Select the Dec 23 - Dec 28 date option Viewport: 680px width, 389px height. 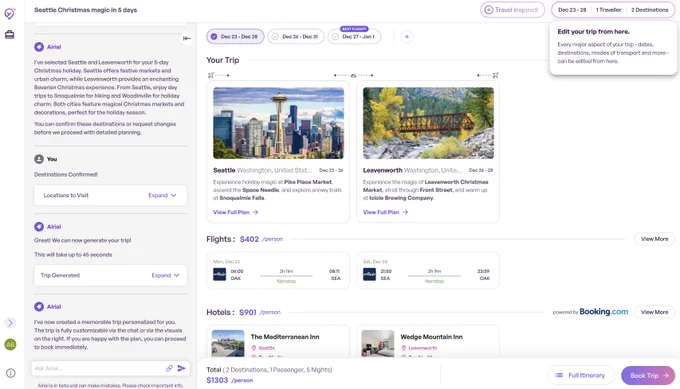[235, 37]
